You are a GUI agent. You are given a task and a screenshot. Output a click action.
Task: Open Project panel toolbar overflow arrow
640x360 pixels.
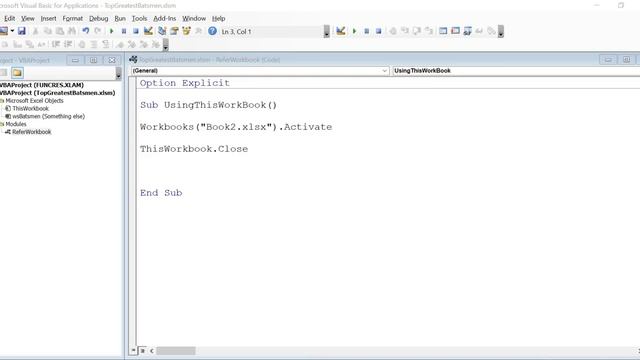tap(118, 73)
